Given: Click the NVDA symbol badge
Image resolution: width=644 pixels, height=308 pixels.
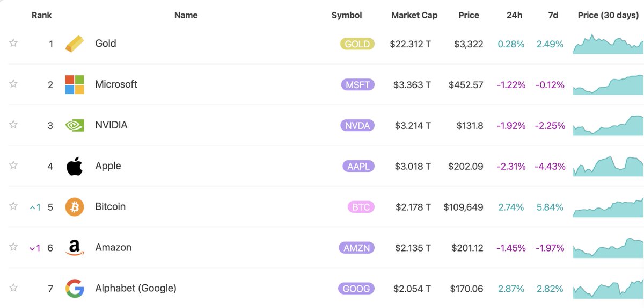Looking at the screenshot, I should coord(357,126).
